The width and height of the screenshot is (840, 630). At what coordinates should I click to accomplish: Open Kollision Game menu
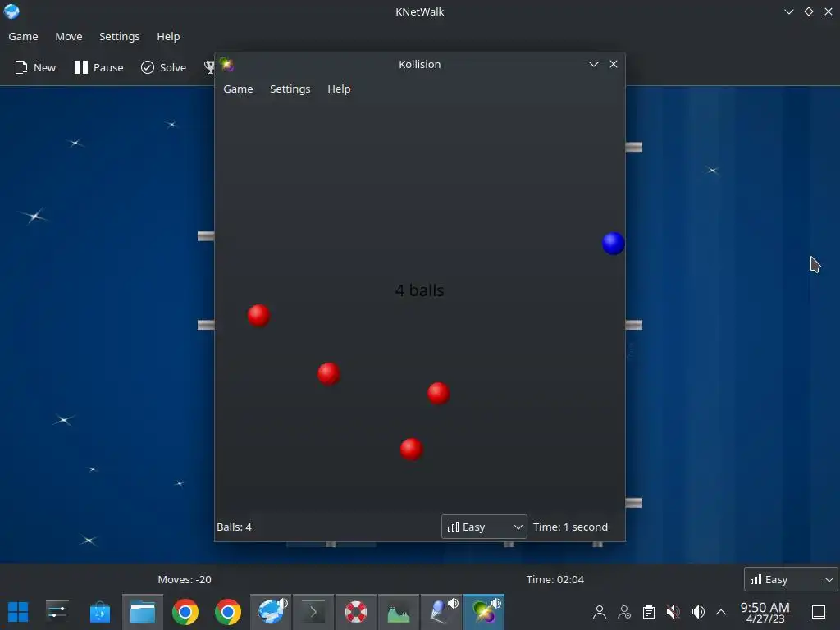point(238,89)
